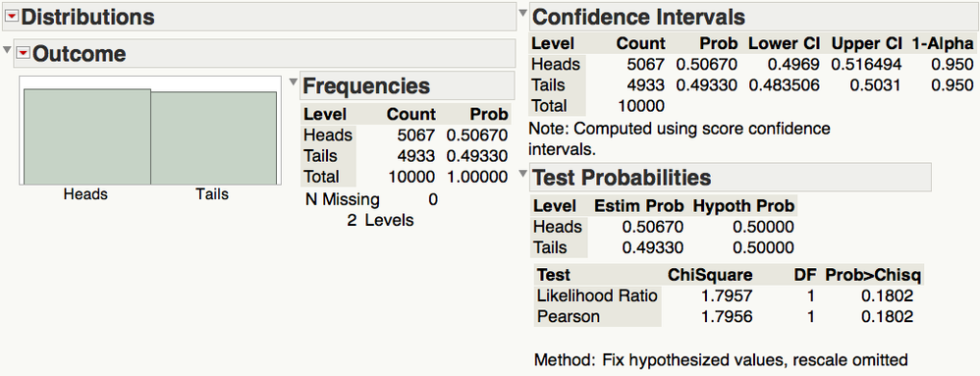This screenshot has width=980, height=376.
Task: Select the DF column header
Action: 804,275
